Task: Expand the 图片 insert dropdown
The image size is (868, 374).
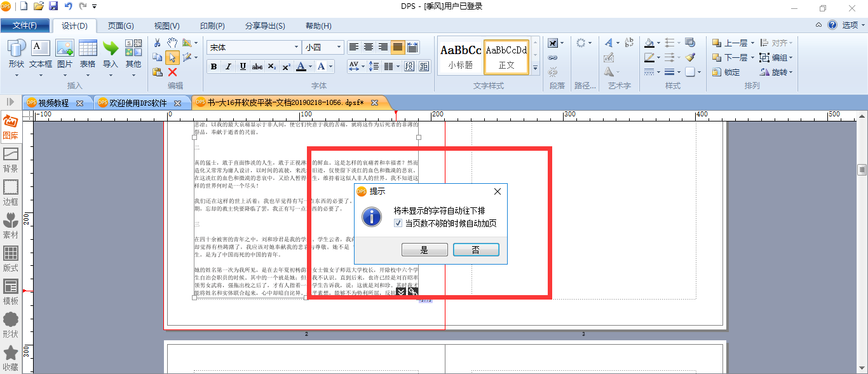Action: pos(65,74)
